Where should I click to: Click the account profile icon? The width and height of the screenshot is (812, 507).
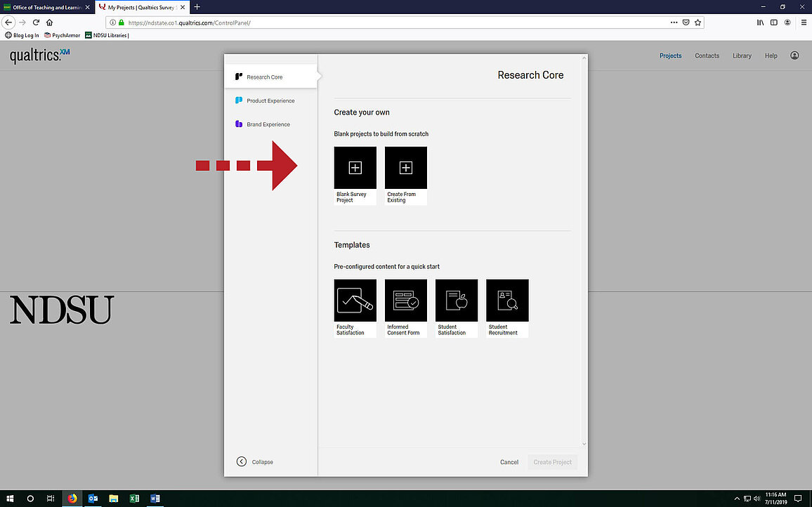pyautogui.click(x=794, y=55)
